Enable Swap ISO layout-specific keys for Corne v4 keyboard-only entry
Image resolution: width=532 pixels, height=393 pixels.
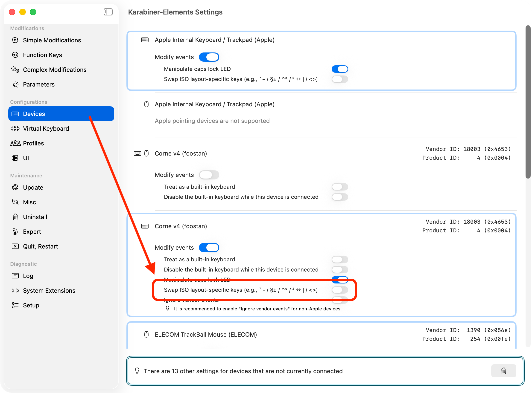(x=340, y=290)
